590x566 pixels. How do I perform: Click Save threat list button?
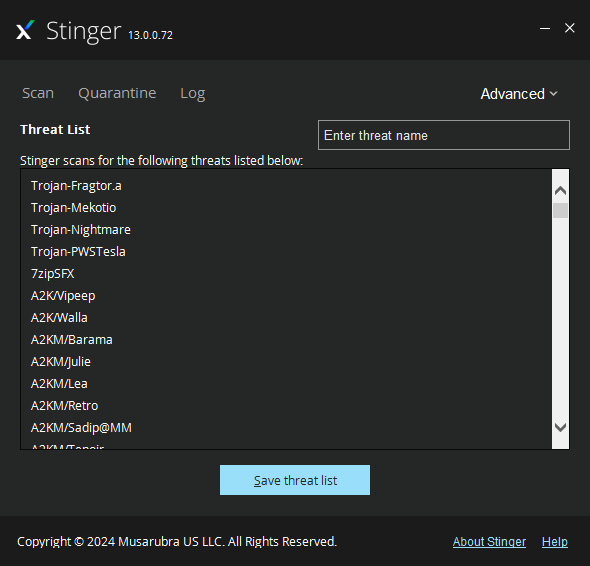(x=295, y=480)
